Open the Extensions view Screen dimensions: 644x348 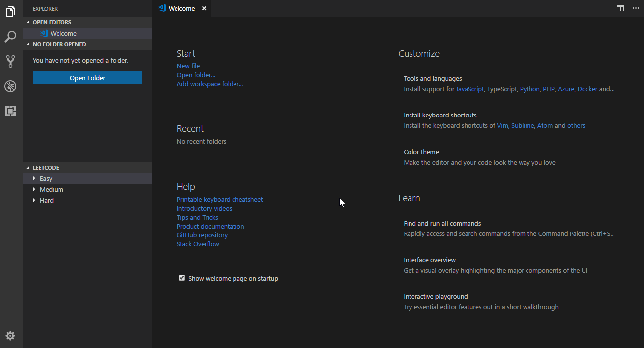point(10,111)
